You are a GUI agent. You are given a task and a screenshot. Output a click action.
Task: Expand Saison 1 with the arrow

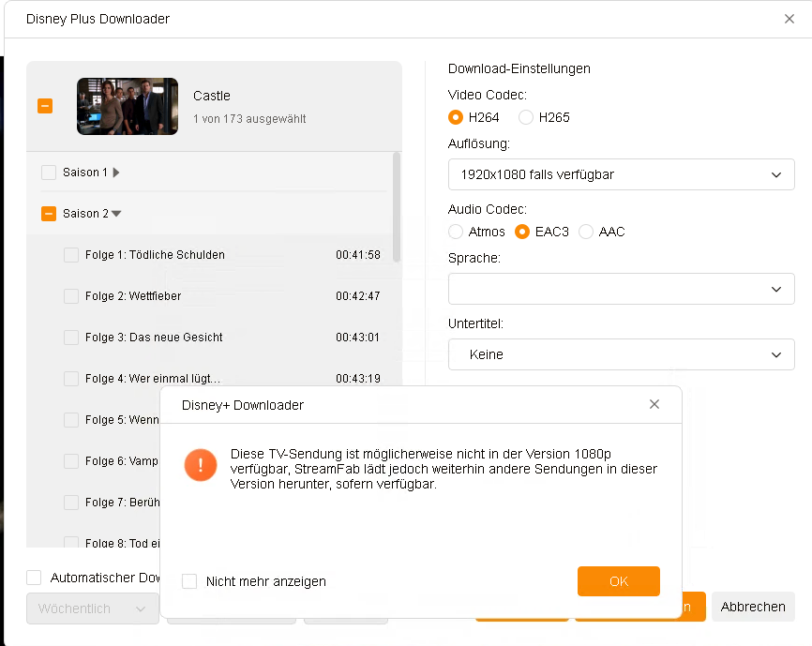point(116,173)
